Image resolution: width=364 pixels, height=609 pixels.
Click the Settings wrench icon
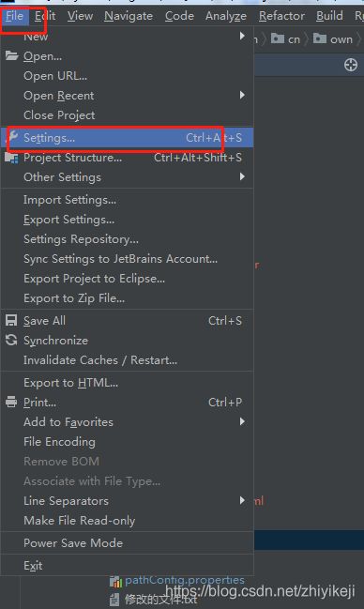point(13,137)
